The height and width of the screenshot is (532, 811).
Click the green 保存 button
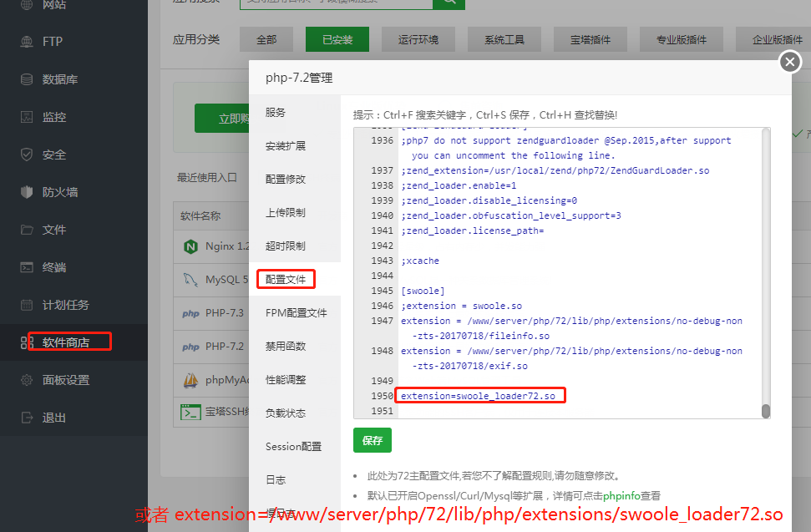pyautogui.click(x=373, y=440)
